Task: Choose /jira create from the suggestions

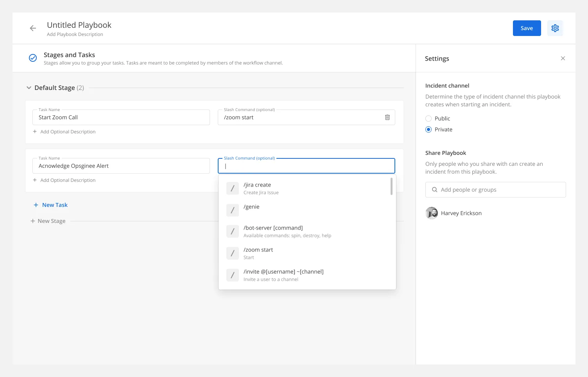Action: pos(307,188)
